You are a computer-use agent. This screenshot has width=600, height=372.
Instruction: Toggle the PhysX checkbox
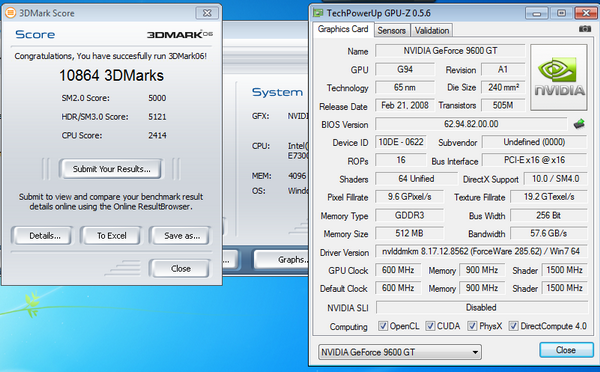472,326
